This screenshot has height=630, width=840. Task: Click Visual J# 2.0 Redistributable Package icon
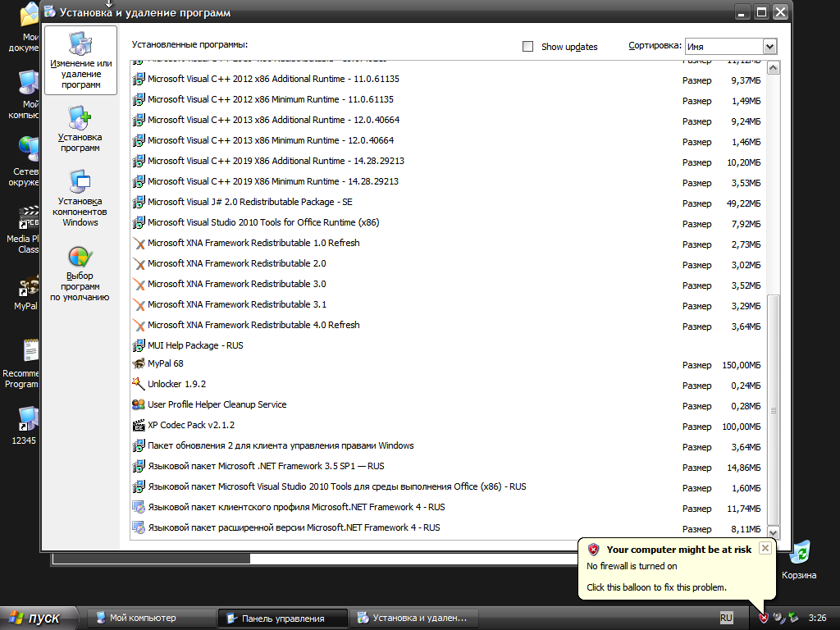(x=139, y=202)
